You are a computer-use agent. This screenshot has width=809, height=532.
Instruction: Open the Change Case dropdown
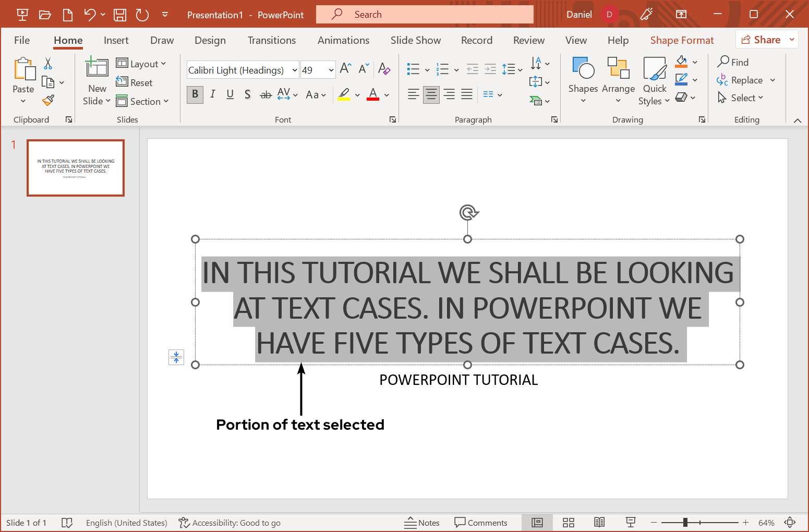(x=316, y=95)
